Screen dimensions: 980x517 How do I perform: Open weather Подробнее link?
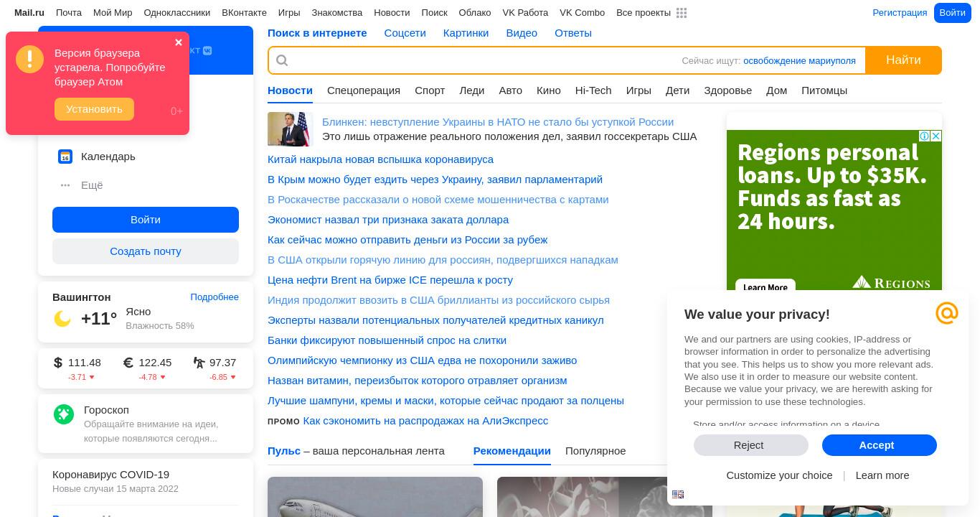[215, 297]
